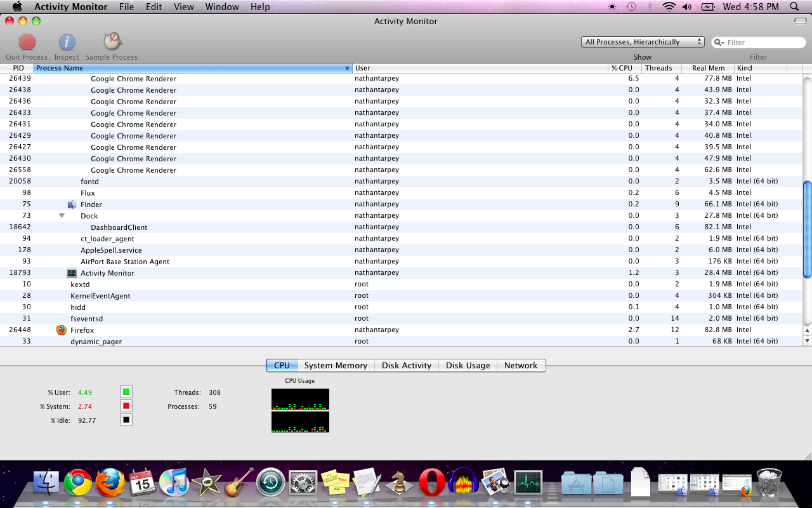This screenshot has height=508, width=812.
Task: Sort by the Threads column header
Action: [x=661, y=68]
